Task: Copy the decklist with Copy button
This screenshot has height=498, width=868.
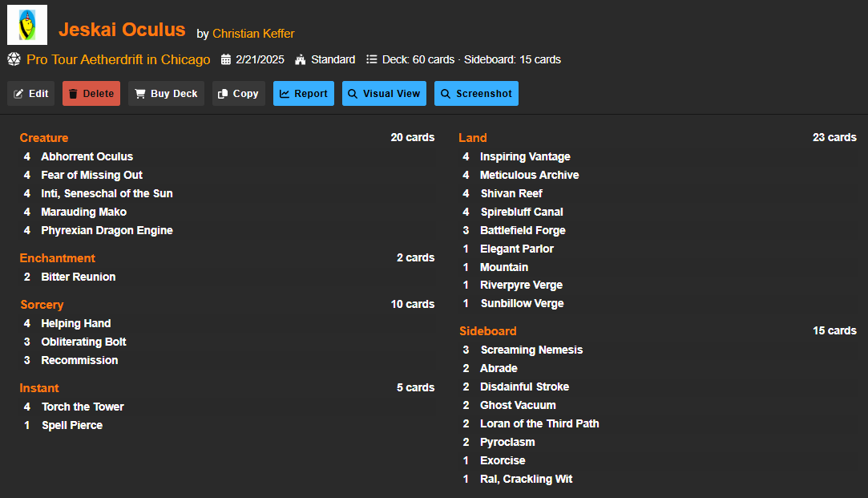Action: point(239,94)
